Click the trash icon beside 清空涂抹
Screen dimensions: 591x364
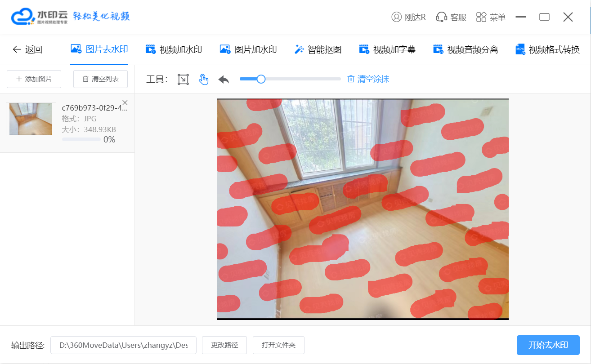351,79
